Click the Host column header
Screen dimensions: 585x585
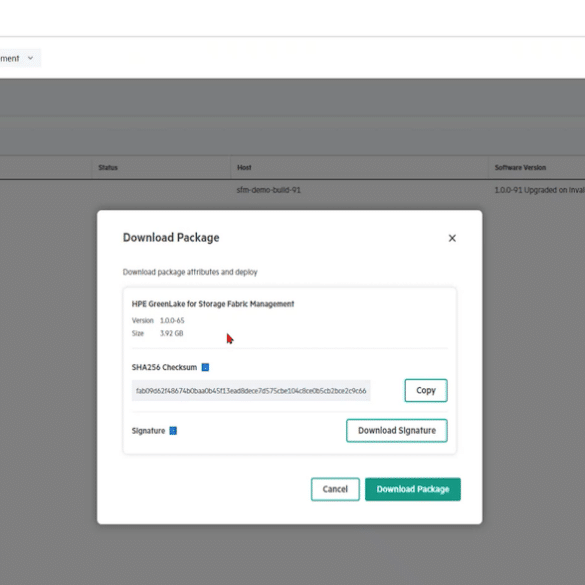click(244, 168)
